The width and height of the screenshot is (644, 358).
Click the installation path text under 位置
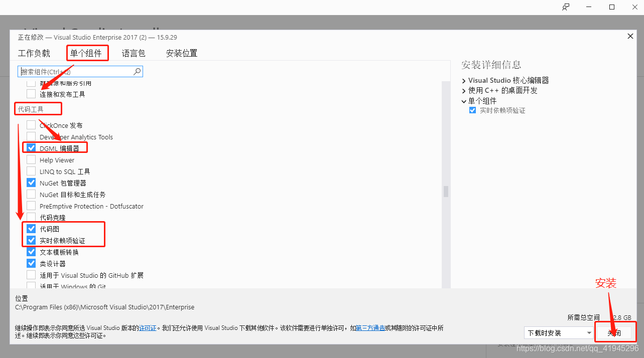(x=104, y=307)
